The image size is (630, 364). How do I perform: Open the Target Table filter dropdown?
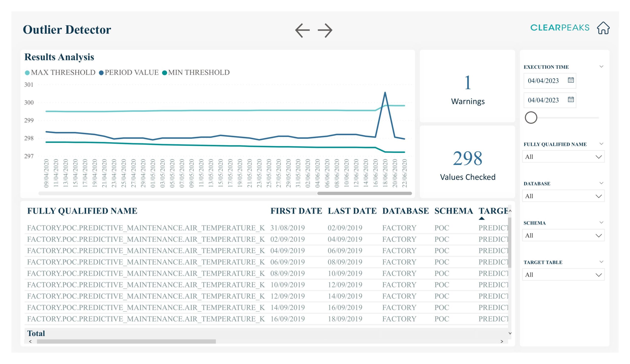pos(563,274)
